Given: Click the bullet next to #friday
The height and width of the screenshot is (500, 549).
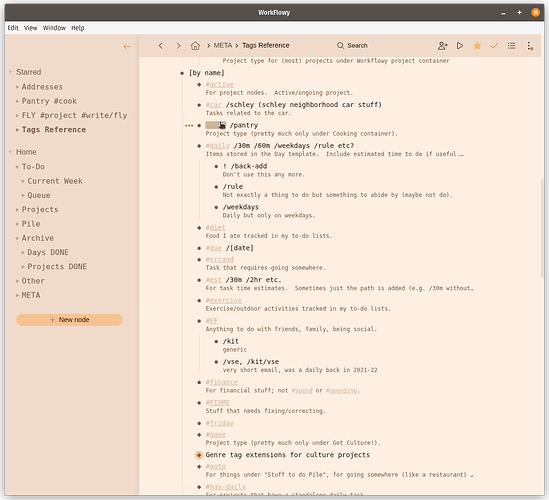Looking at the screenshot, I should pos(199,423).
